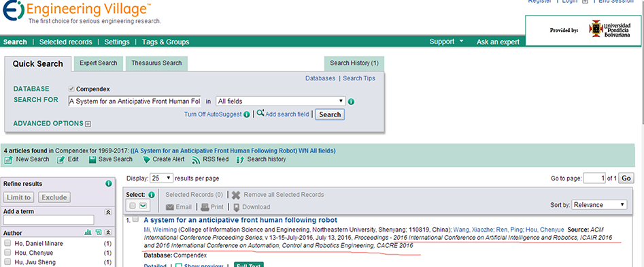Viewport: 644px width, 267px height.
Task: Select the Quick Search tab
Action: [x=38, y=64]
